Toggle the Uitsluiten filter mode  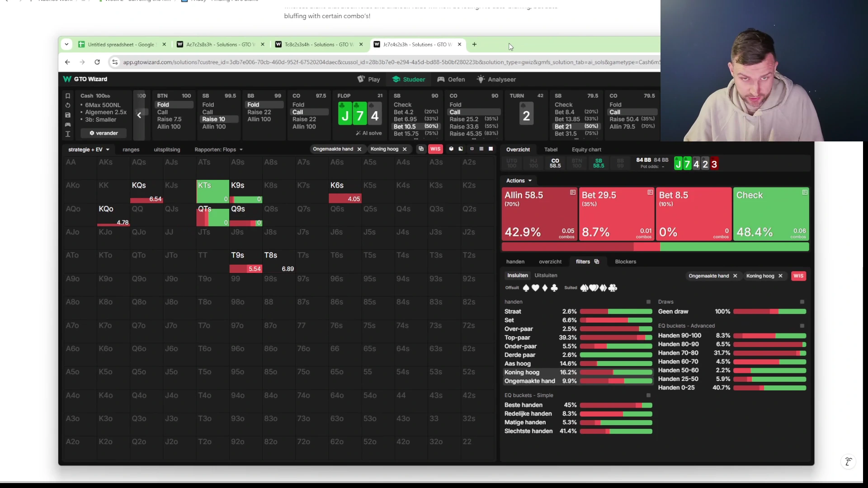pyautogui.click(x=546, y=275)
